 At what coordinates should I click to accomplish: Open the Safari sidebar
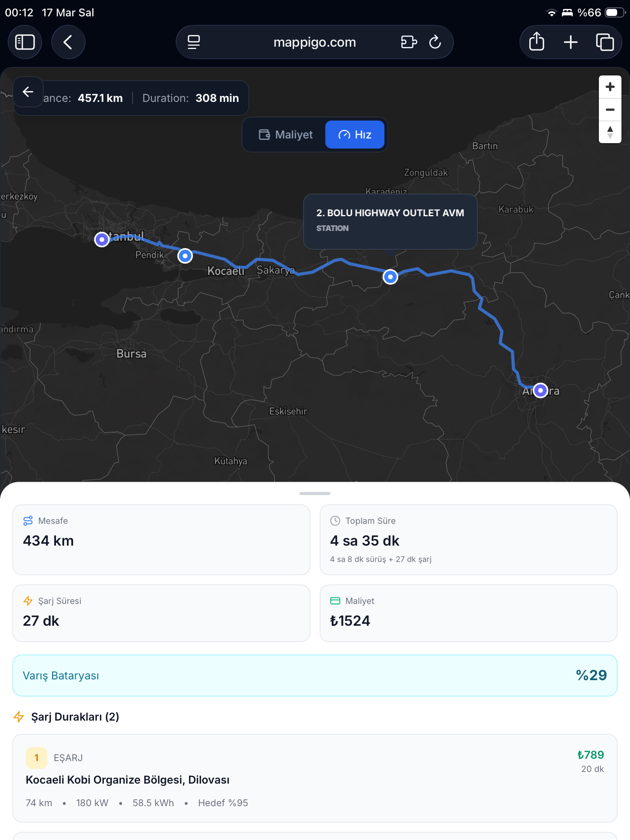pos(25,42)
